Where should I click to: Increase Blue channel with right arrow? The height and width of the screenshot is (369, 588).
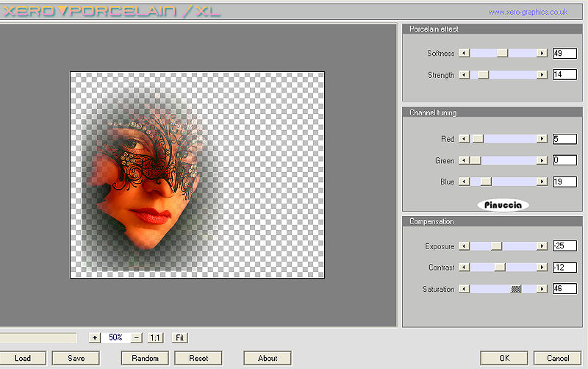click(542, 182)
